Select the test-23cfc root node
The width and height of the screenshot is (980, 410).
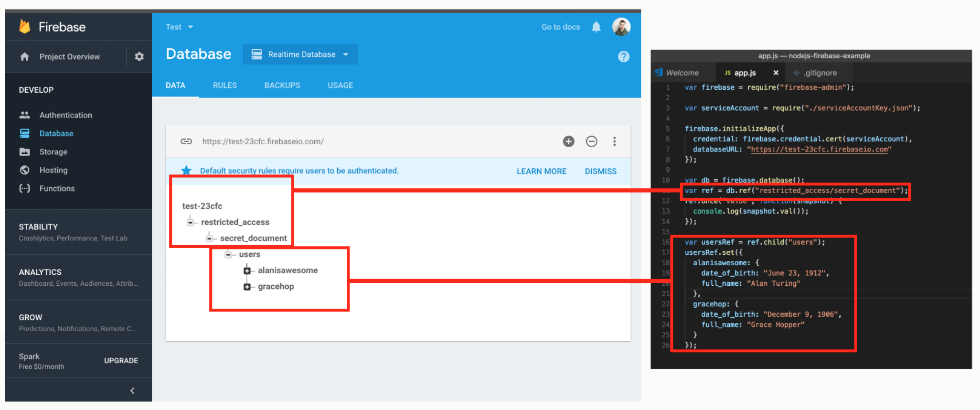click(202, 206)
